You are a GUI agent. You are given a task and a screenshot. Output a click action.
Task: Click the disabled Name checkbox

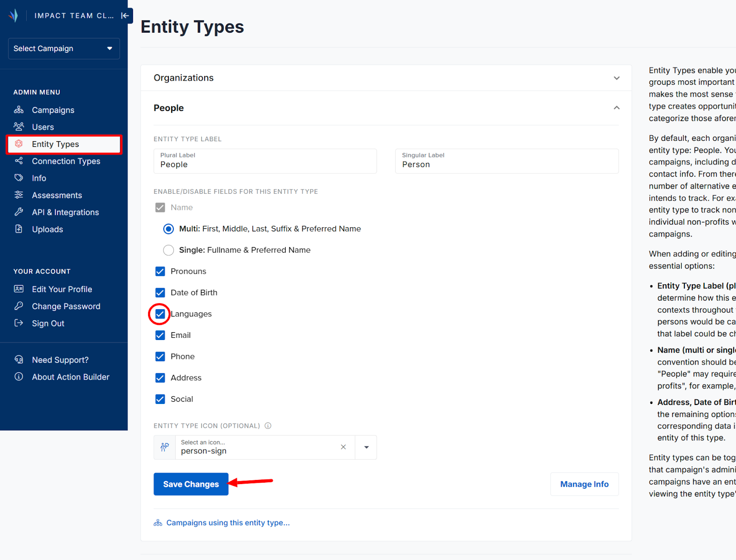tap(160, 208)
